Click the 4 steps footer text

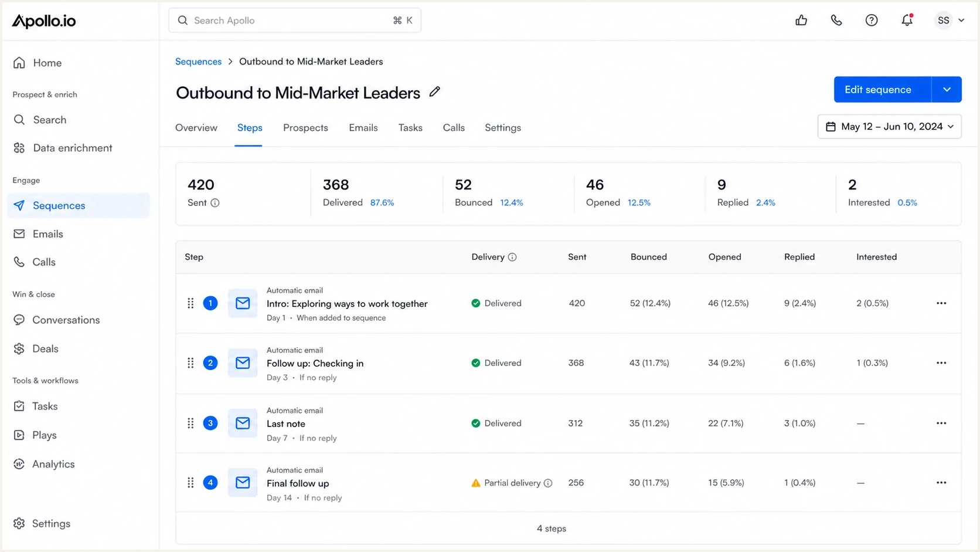[552, 529]
